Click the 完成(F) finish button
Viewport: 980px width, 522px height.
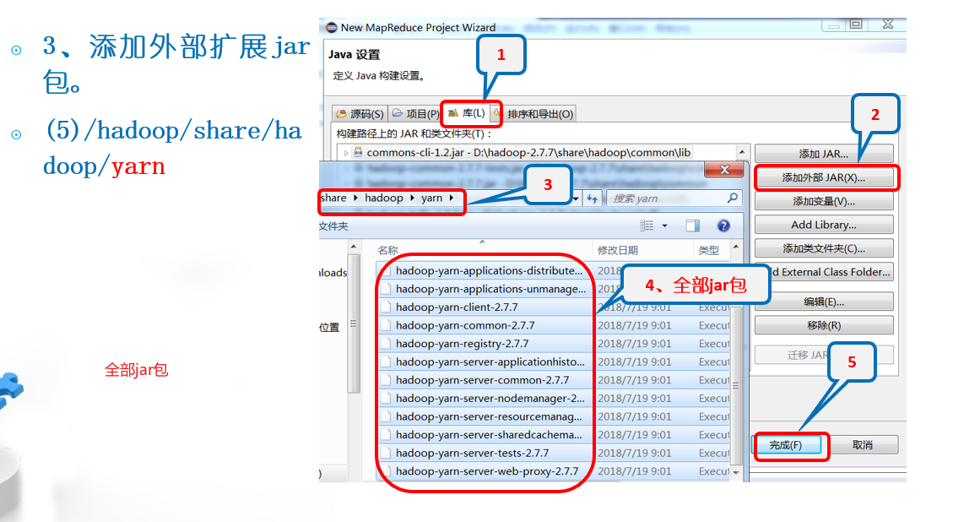(786, 445)
